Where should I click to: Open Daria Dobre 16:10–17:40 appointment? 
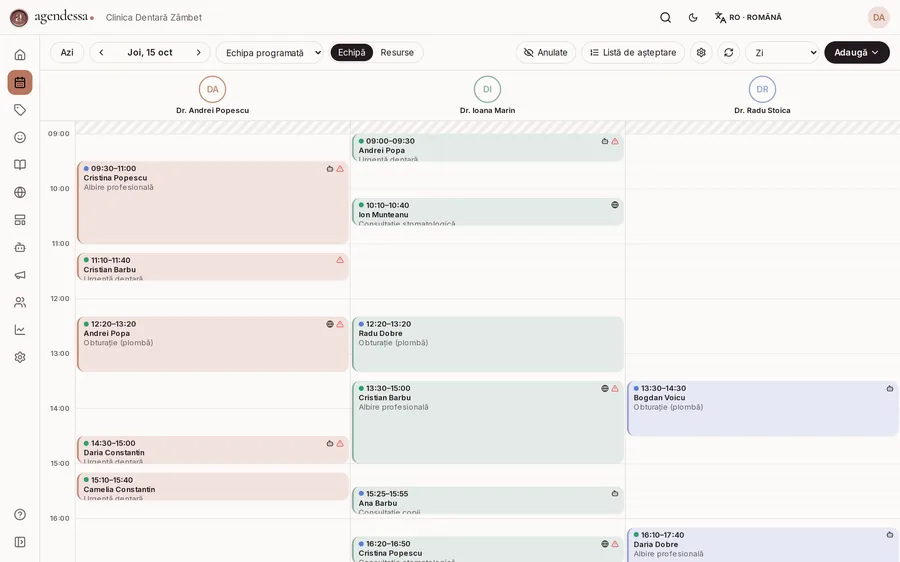pos(763,545)
